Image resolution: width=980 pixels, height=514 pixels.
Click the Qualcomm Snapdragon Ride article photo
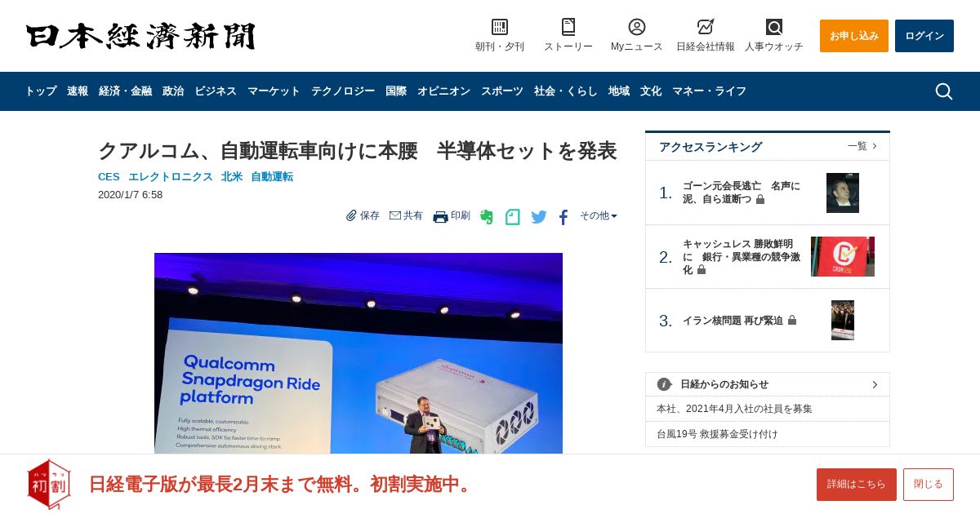(359, 353)
